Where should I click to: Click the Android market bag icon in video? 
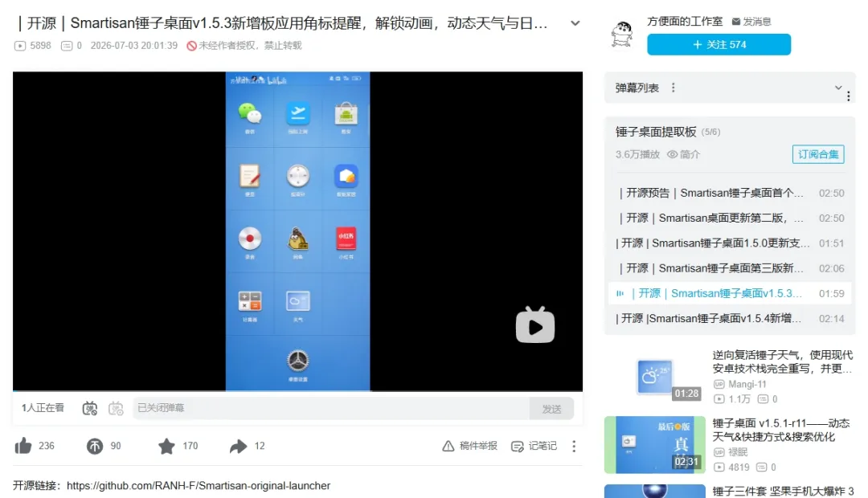[346, 114]
